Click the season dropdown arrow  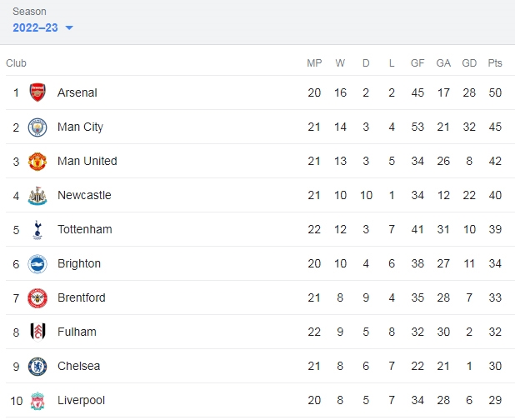pos(69,28)
